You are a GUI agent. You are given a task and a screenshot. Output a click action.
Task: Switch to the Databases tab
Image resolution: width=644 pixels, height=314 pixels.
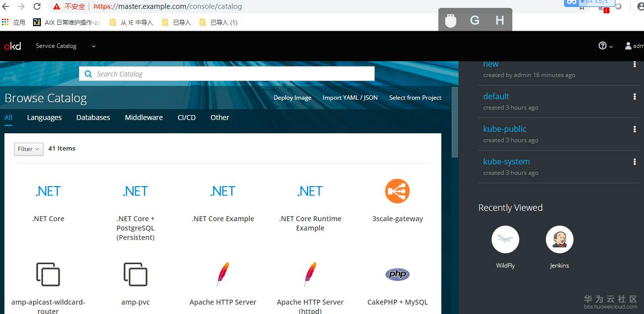tap(93, 118)
